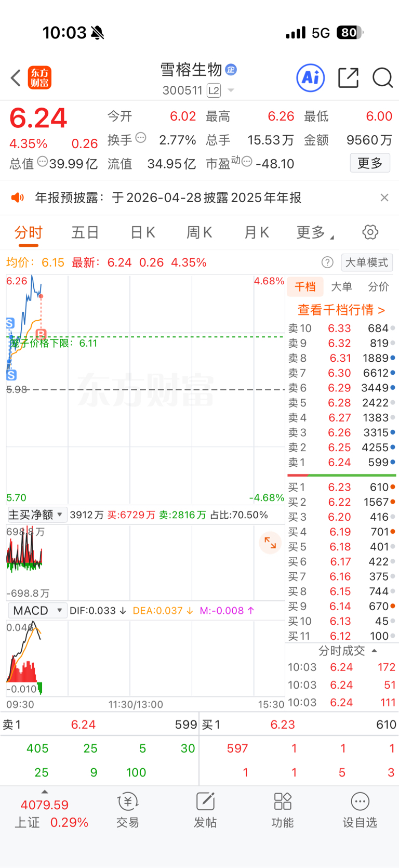Select the 分时 chart tab
399x868 pixels.
pos(28,232)
